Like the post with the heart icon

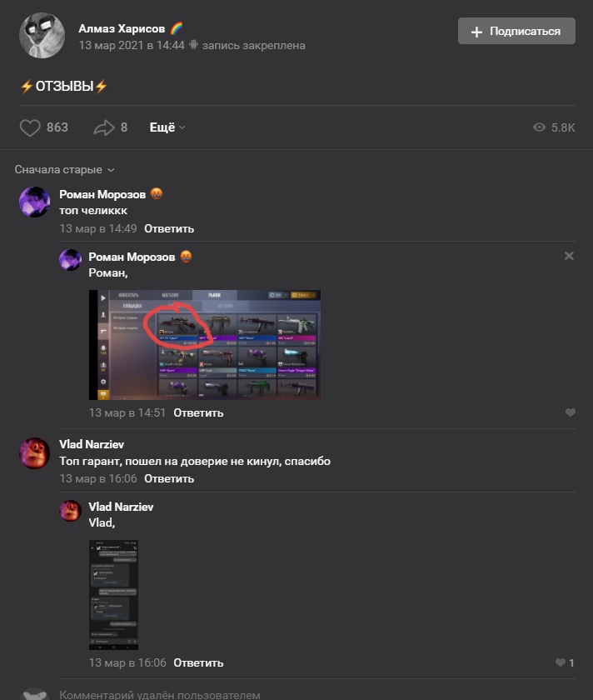click(x=30, y=127)
